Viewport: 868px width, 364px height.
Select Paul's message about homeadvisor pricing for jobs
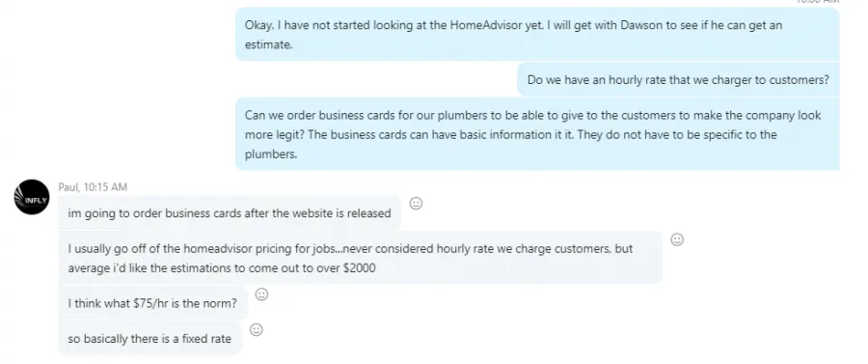point(360,258)
